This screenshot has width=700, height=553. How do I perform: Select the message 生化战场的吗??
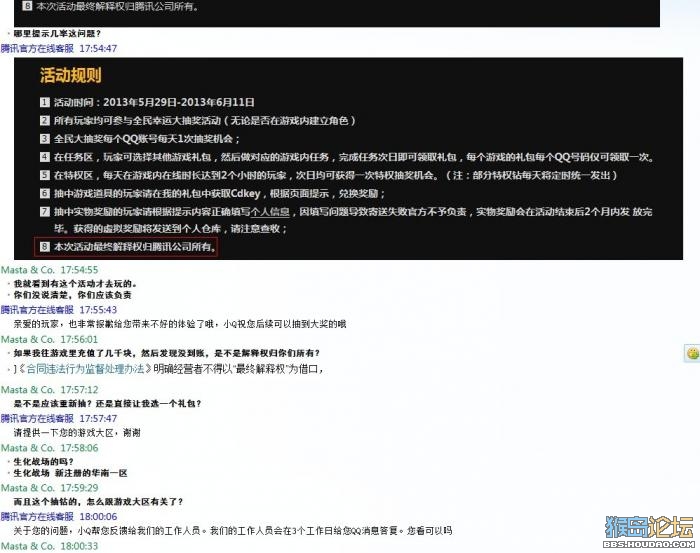click(x=44, y=462)
